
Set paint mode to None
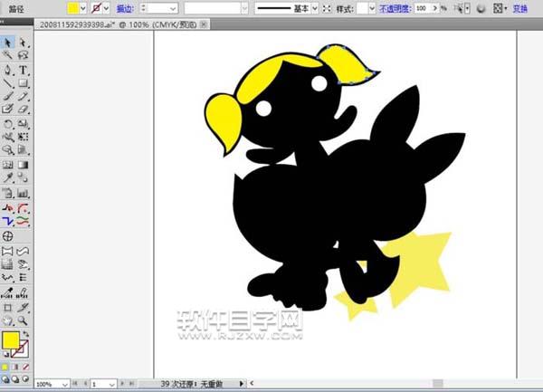pyautogui.click(x=25, y=367)
